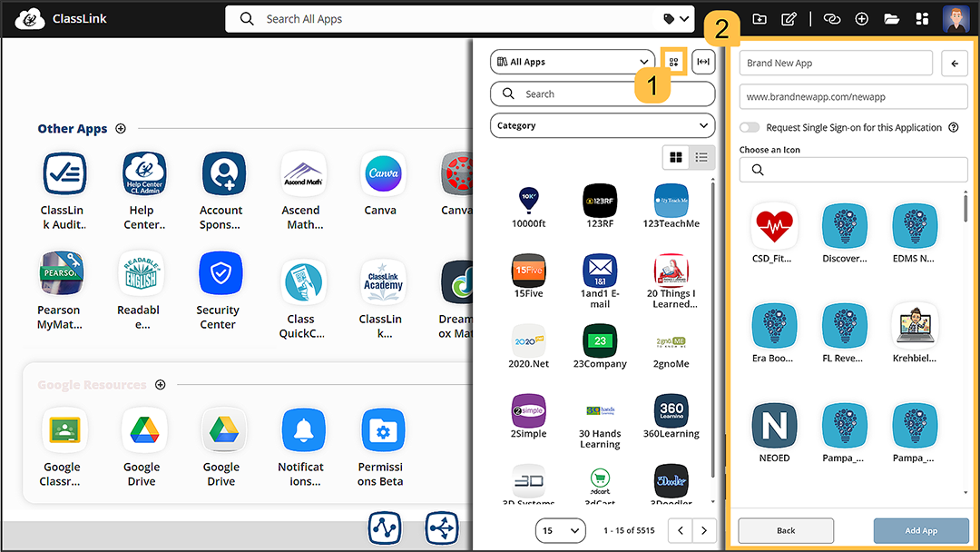The image size is (980, 552).
Task: Click the expand panel width icon
Action: pyautogui.click(x=703, y=62)
